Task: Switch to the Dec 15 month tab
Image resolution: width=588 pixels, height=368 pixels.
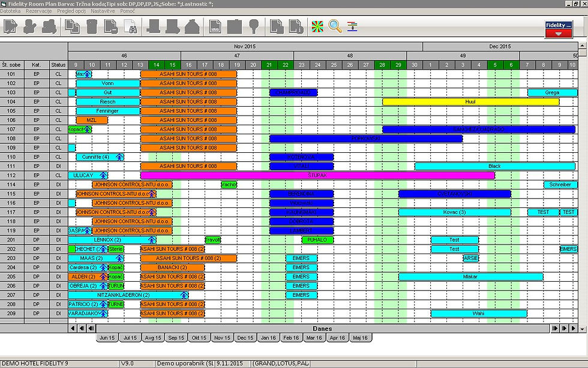Action: tap(245, 338)
